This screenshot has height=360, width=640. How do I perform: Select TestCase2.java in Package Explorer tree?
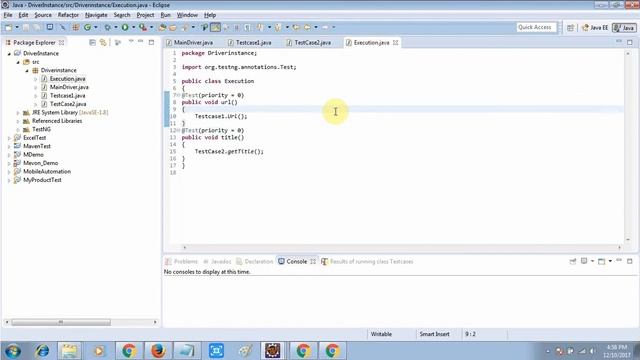coord(68,104)
